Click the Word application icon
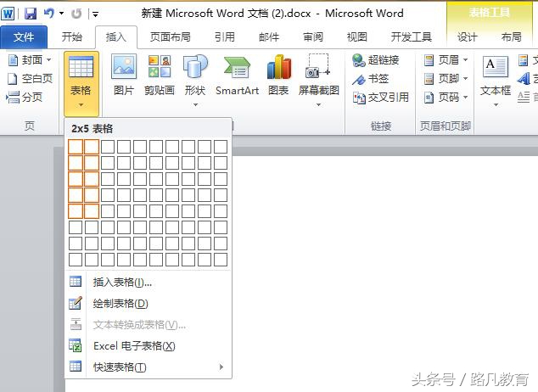The height and width of the screenshot is (392, 538). (x=8, y=14)
